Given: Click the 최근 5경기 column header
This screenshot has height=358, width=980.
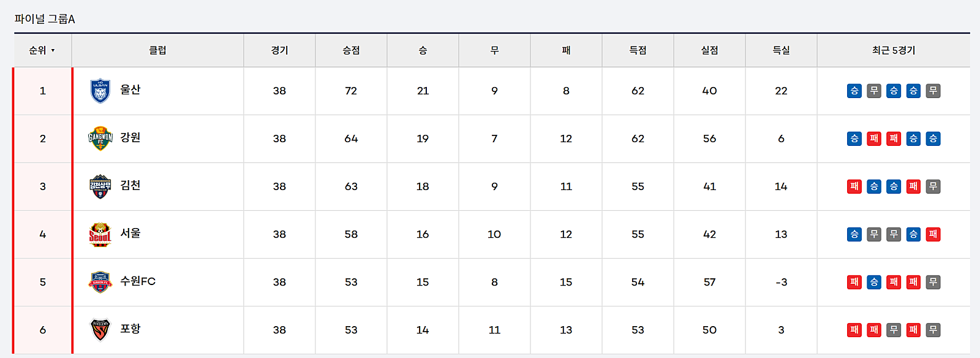Looking at the screenshot, I should [894, 50].
